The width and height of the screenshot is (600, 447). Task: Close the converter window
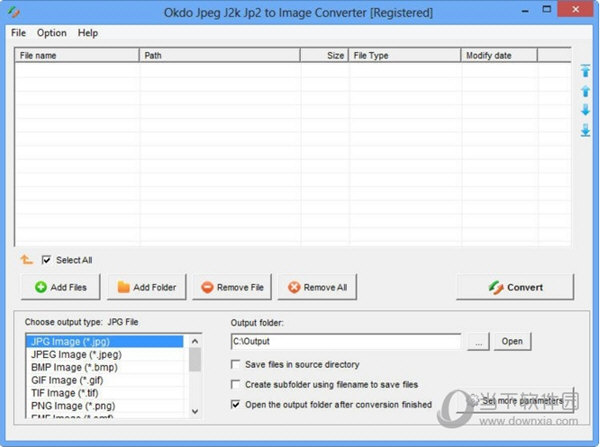coord(576,10)
